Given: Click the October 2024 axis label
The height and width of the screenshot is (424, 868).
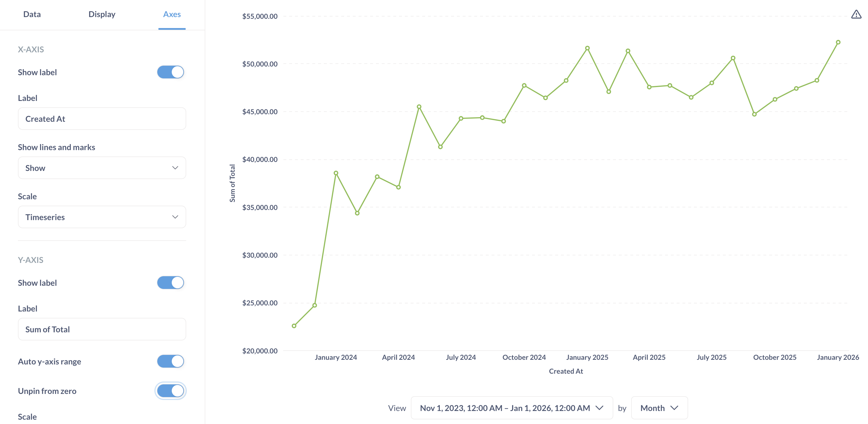Looking at the screenshot, I should [524, 357].
